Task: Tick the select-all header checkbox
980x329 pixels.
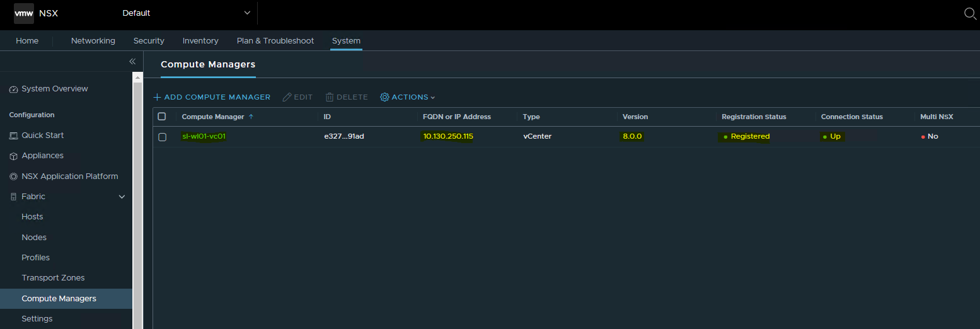Action: click(x=162, y=117)
